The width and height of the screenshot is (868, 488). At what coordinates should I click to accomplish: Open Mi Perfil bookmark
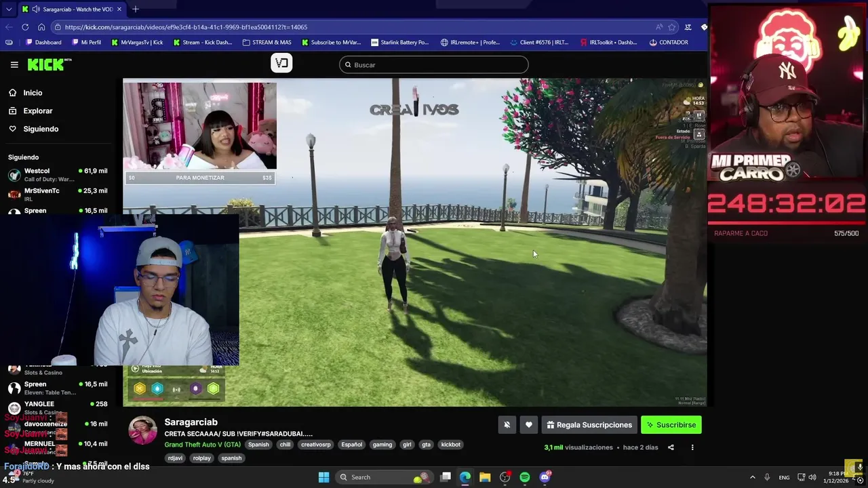pyautogui.click(x=85, y=42)
